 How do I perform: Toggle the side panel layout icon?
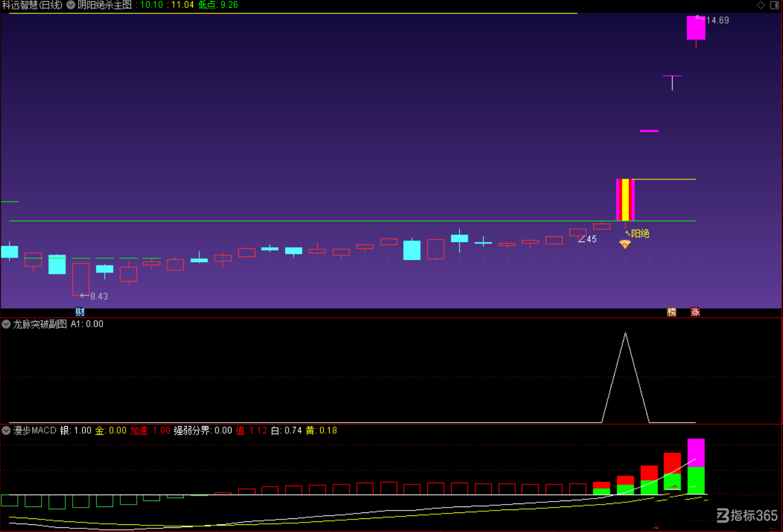pyautogui.click(x=775, y=5)
